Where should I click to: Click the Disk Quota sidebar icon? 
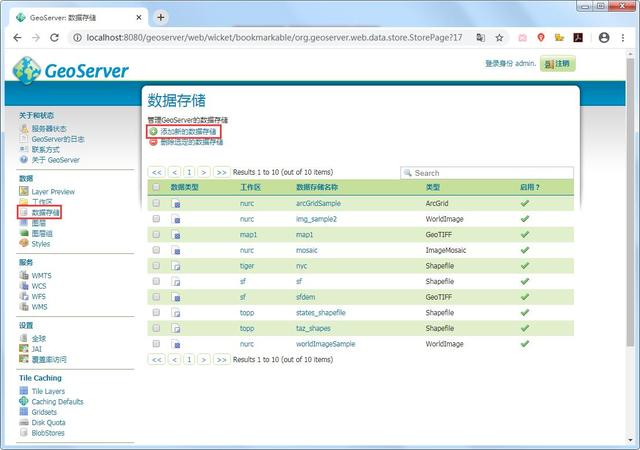click(x=24, y=422)
